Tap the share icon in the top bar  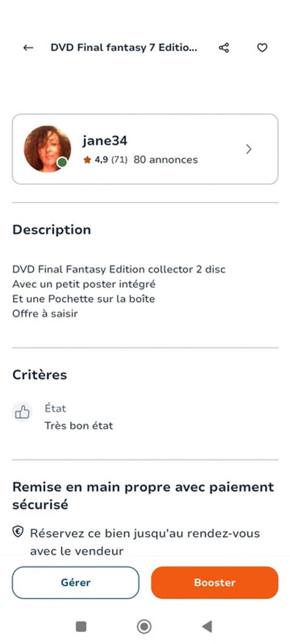tap(224, 48)
